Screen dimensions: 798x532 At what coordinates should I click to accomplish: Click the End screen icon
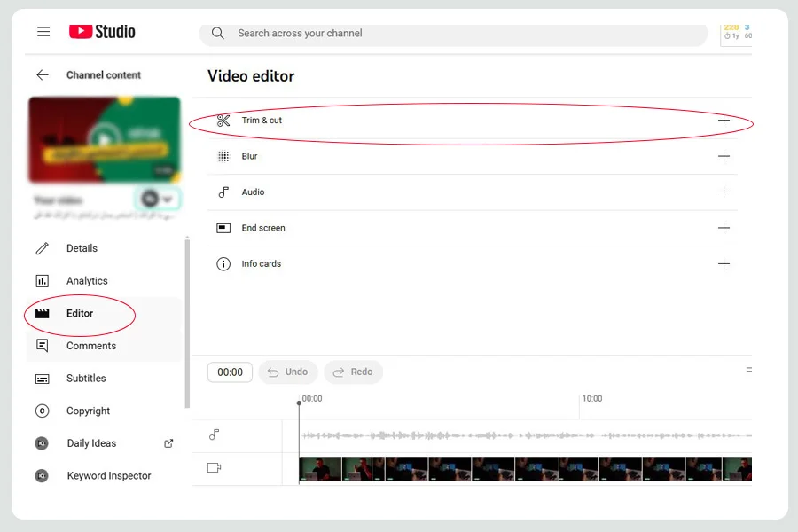pos(223,228)
